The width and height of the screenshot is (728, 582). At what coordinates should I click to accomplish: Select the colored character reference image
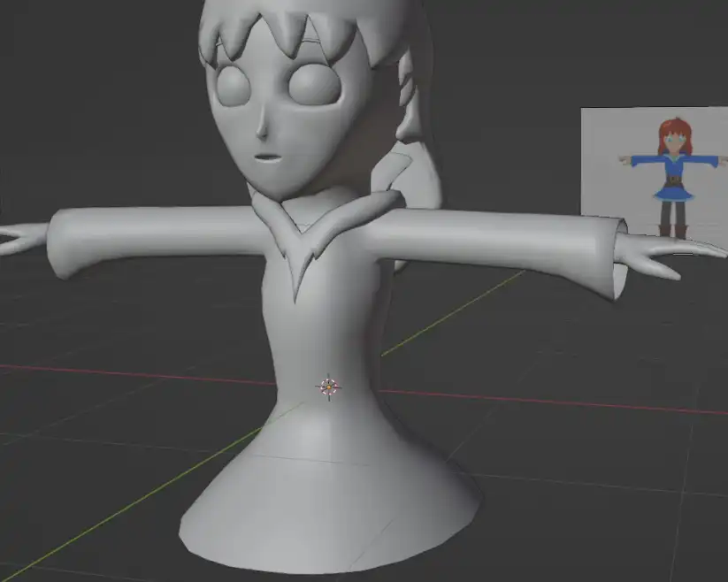pyautogui.click(x=655, y=180)
